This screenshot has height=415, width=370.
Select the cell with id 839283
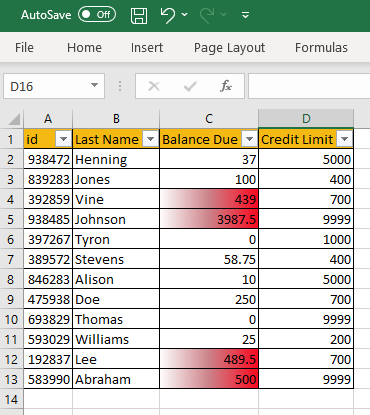[x=48, y=179]
